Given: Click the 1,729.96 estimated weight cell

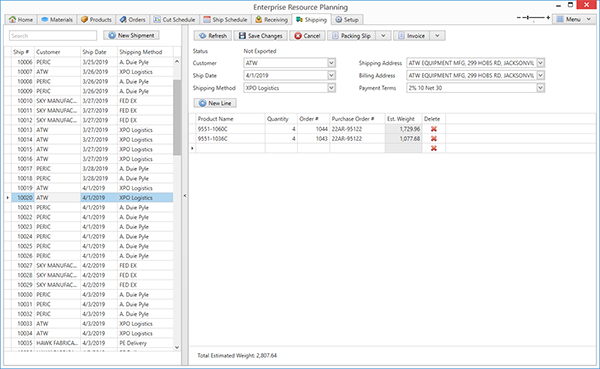Looking at the screenshot, I should pyautogui.click(x=403, y=129).
